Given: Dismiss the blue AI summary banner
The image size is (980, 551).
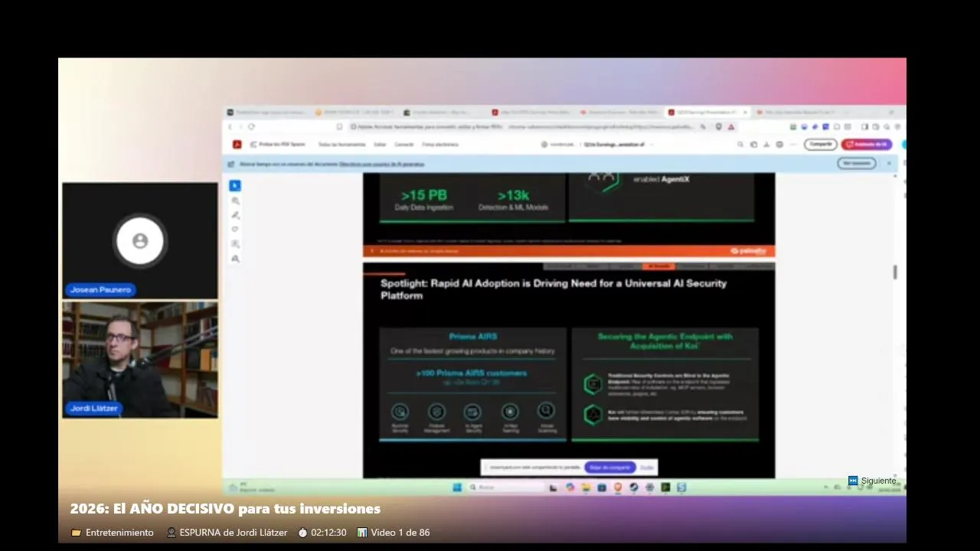Looking at the screenshot, I should pyautogui.click(x=889, y=163).
